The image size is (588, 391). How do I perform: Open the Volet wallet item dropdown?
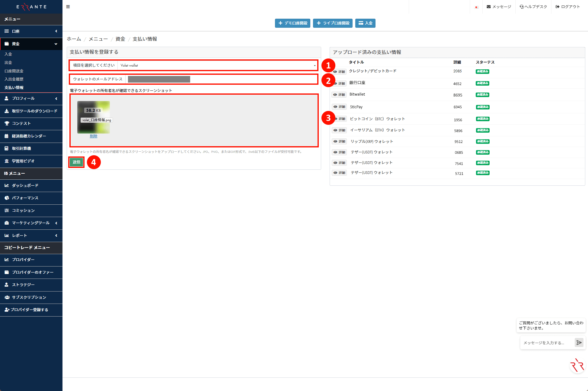coord(217,65)
